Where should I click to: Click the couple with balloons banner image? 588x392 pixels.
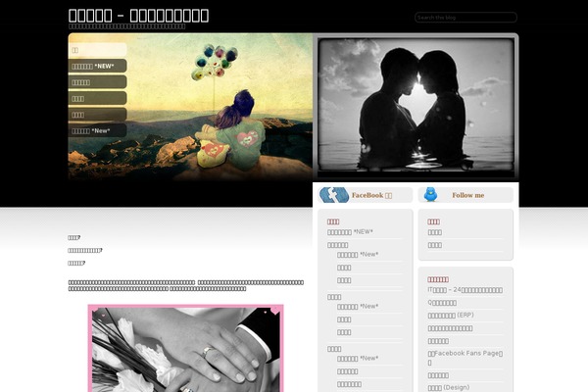click(x=190, y=107)
